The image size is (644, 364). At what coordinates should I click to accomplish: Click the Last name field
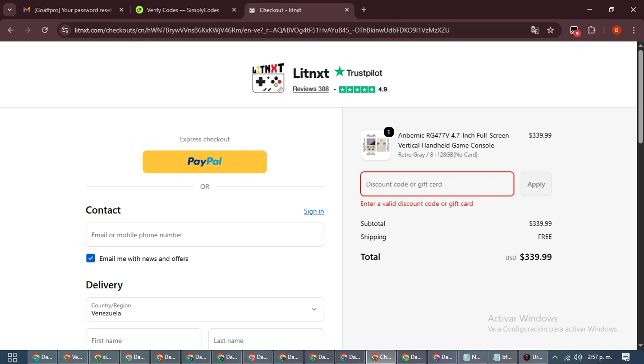[266, 339]
